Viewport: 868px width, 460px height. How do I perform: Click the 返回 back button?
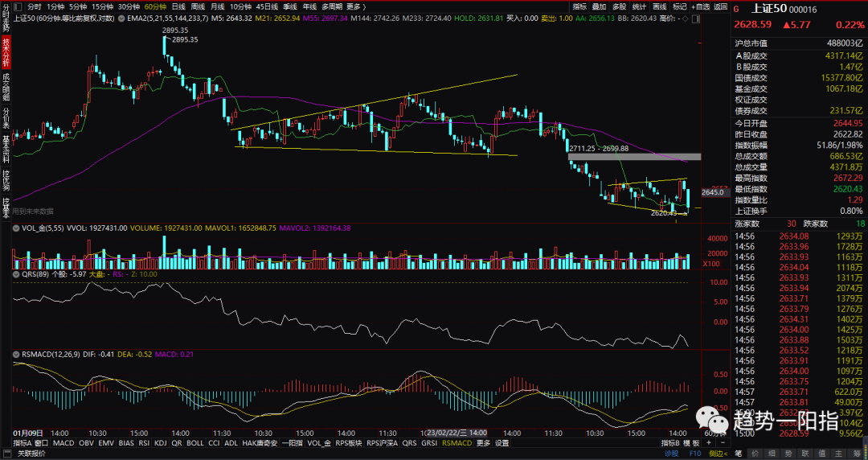coord(720,6)
